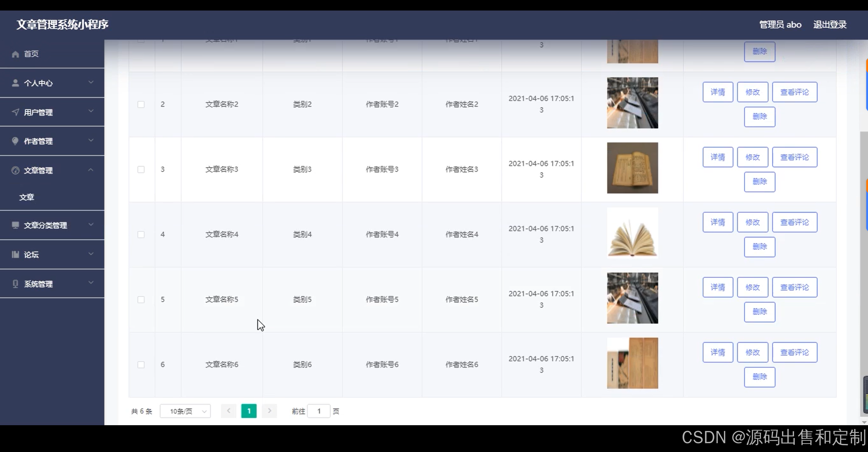Click the dial icon beside 文章管理
The height and width of the screenshot is (452, 868).
15,170
